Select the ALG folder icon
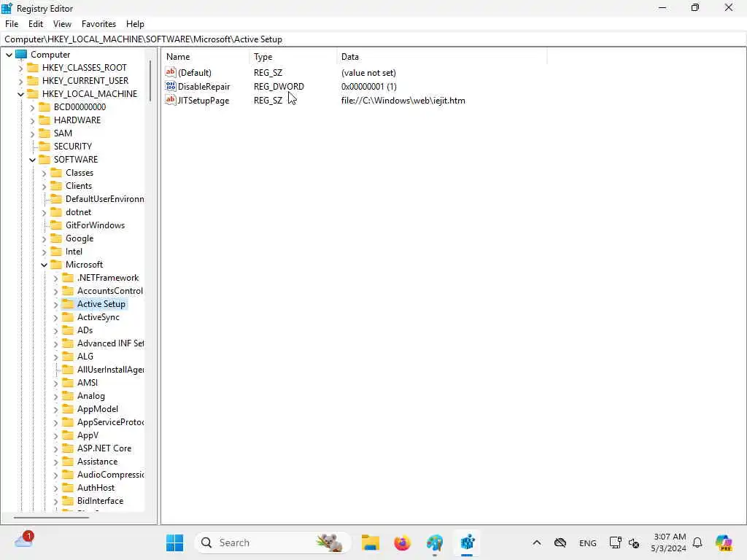Screen dimensions: 747x560 (x=68, y=356)
